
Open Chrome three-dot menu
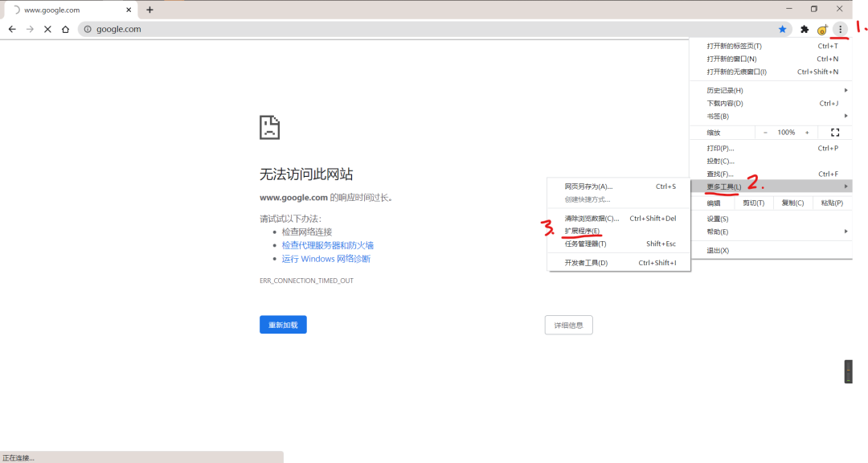pyautogui.click(x=841, y=30)
